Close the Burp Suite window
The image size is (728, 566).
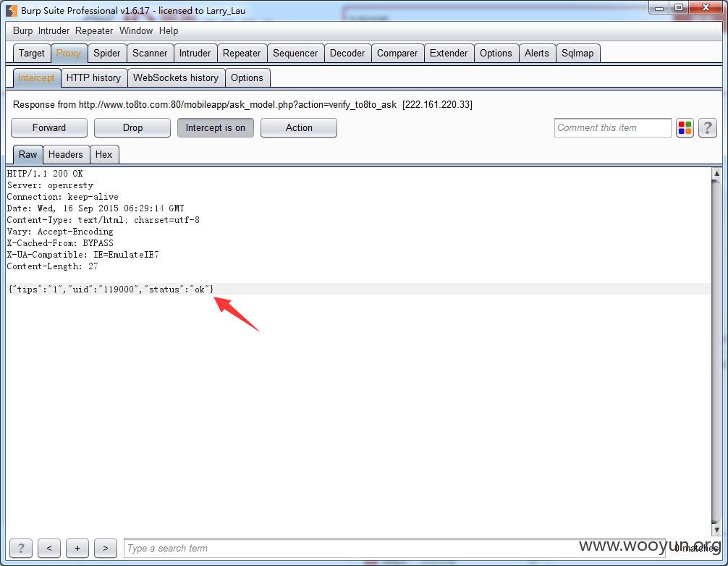(x=706, y=7)
